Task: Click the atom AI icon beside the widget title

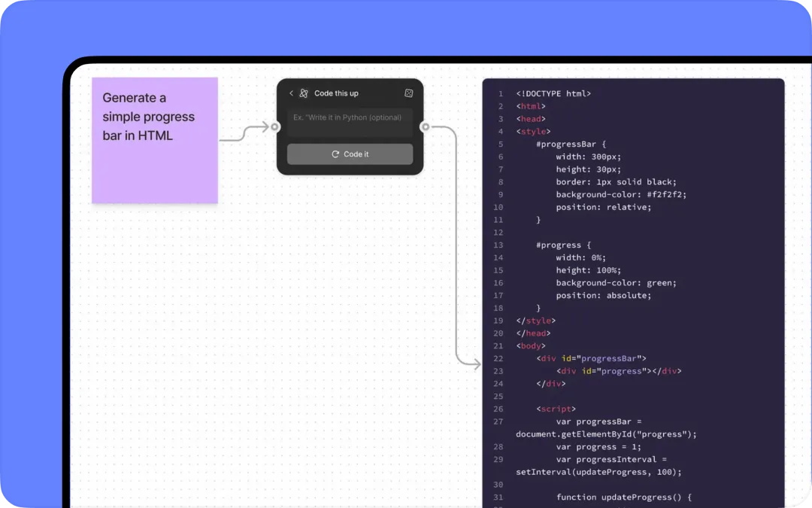Action: tap(304, 93)
